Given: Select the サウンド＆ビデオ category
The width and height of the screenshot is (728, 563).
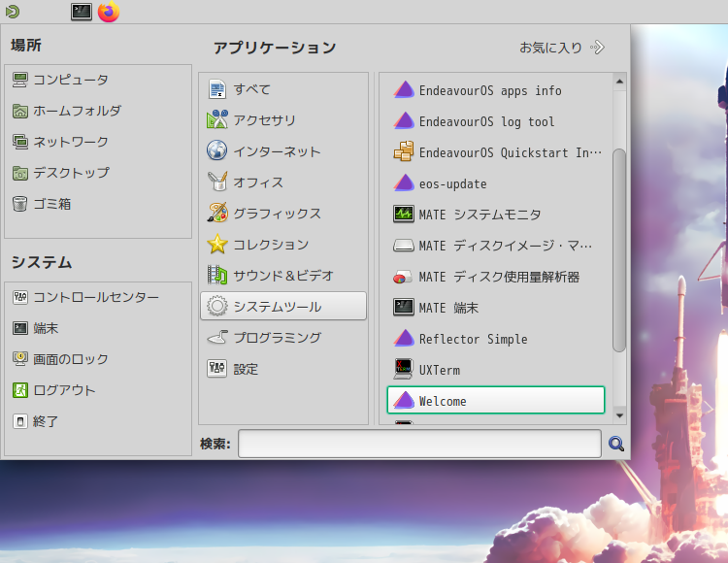Looking at the screenshot, I should pos(283,276).
